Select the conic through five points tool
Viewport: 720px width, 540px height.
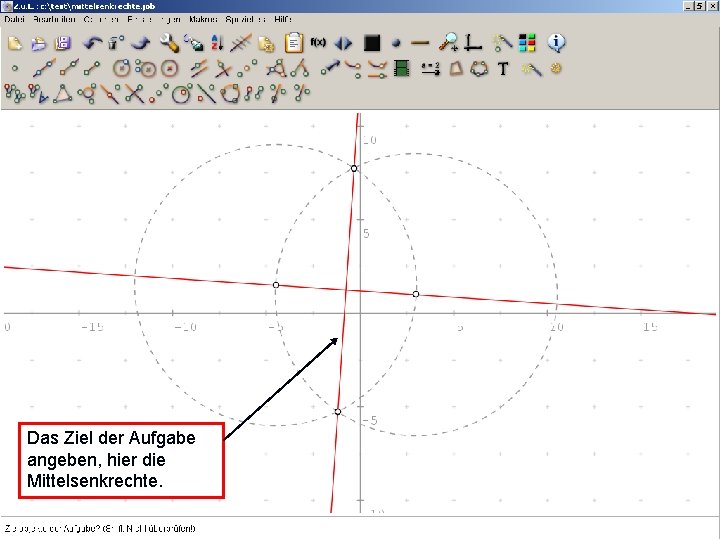[x=479, y=69]
